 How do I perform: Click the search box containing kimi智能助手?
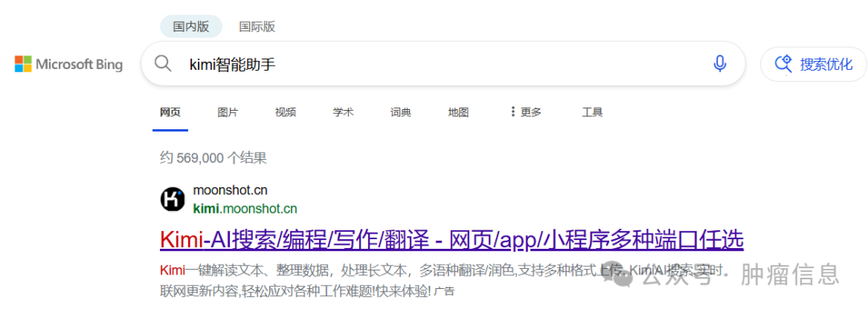point(443,63)
